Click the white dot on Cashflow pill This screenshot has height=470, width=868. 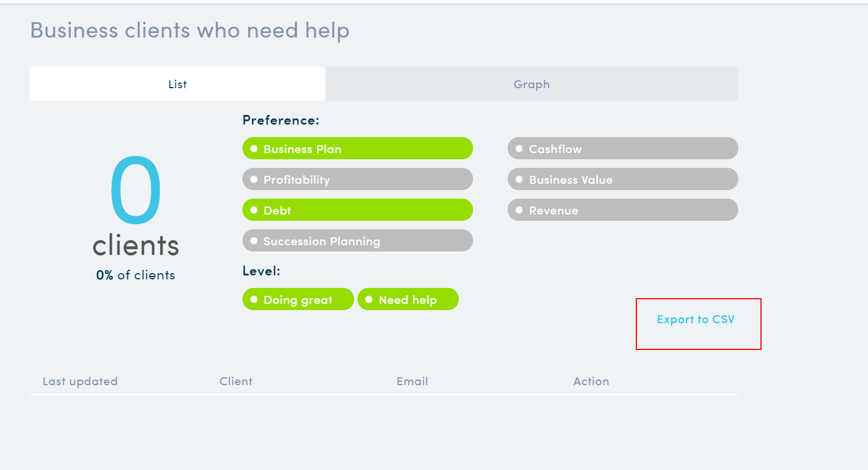tap(519, 149)
